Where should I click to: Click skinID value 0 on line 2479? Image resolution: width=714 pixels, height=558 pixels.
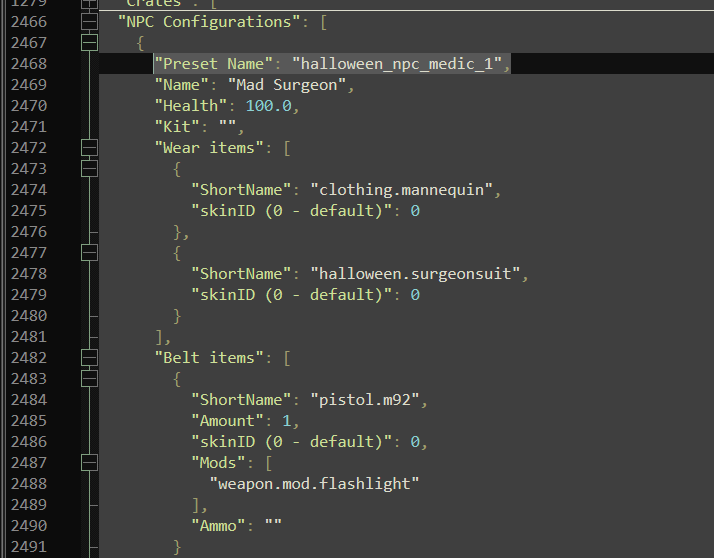pos(415,295)
